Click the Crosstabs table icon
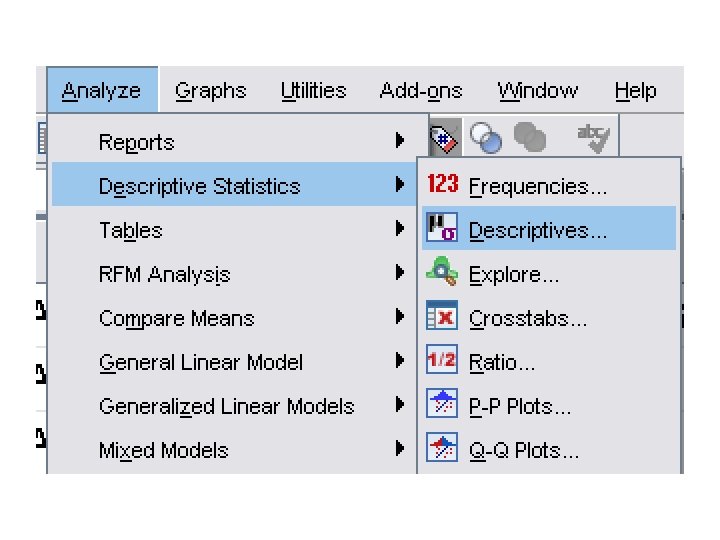The image size is (720, 540). click(x=442, y=317)
